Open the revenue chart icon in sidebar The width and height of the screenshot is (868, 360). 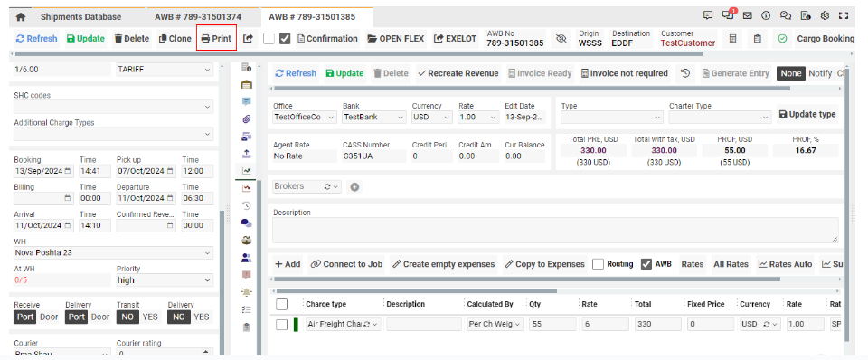[247, 171]
